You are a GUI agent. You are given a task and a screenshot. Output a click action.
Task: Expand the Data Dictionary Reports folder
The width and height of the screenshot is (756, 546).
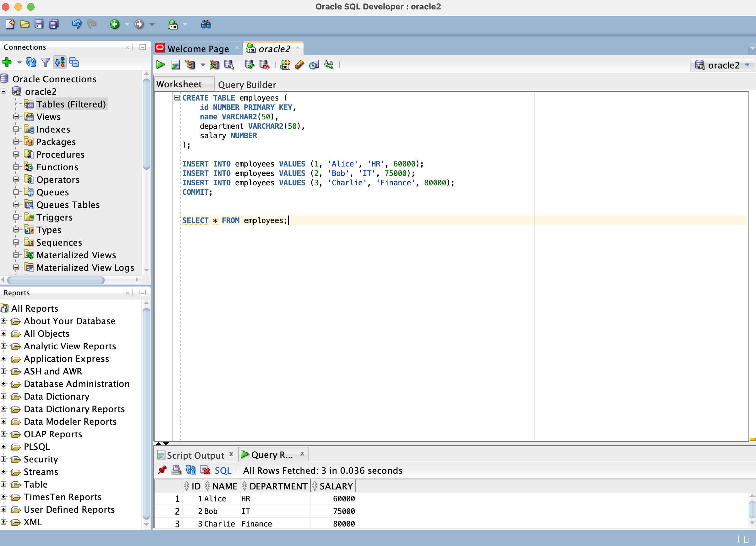pos(4,409)
